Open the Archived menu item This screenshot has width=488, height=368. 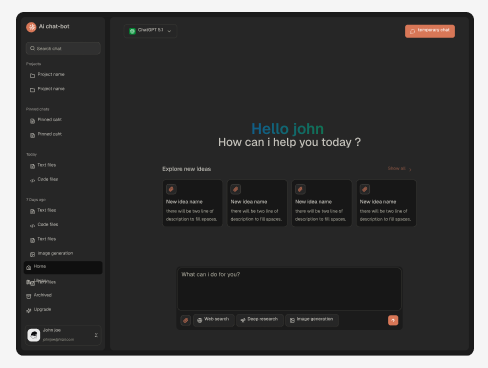(x=63, y=296)
